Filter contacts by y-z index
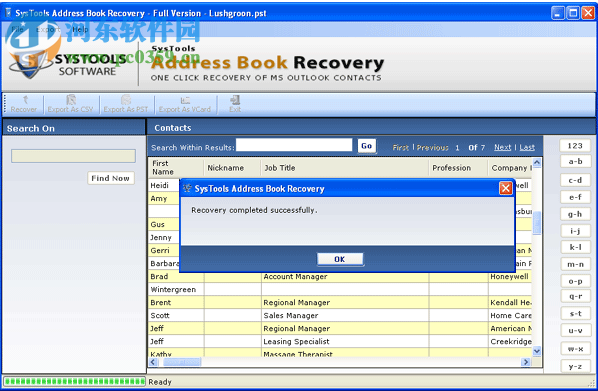The image size is (598, 391). click(575, 367)
